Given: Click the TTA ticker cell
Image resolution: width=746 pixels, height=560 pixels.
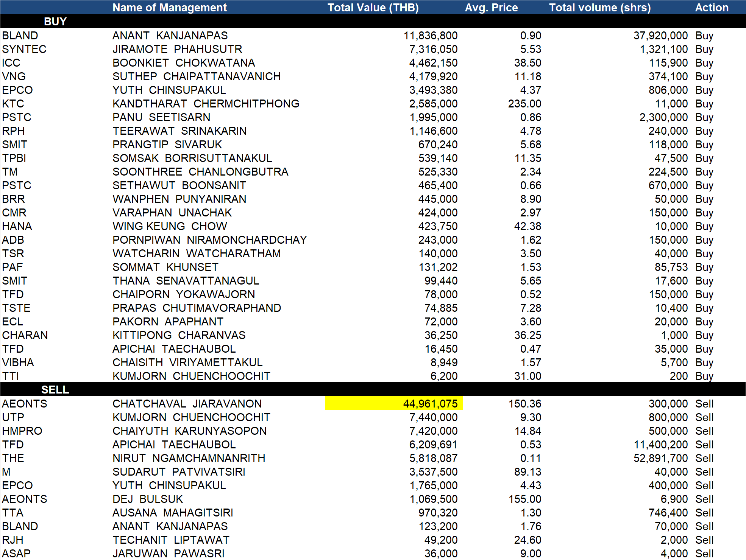Looking at the screenshot, I should click(13, 513).
